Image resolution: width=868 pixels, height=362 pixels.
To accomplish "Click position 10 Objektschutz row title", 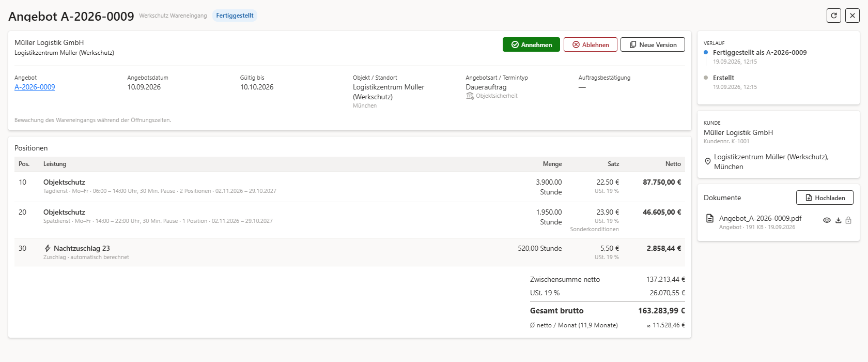I will [x=64, y=182].
